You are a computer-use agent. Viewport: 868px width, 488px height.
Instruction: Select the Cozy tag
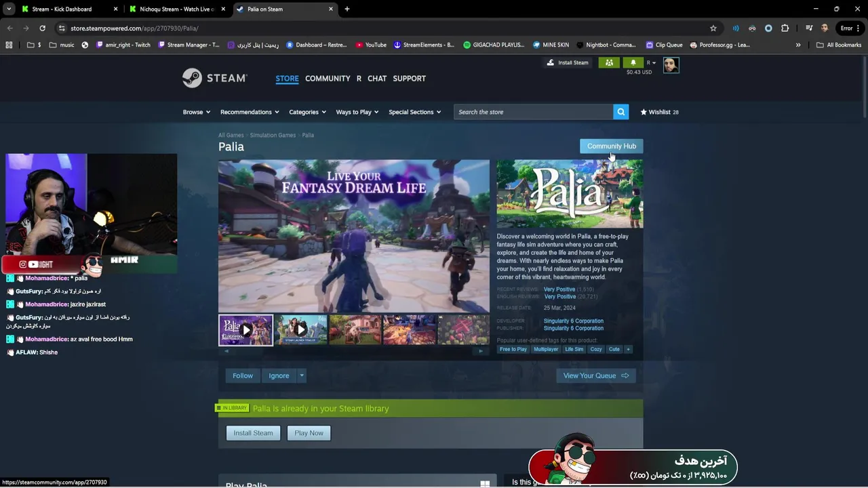point(596,349)
